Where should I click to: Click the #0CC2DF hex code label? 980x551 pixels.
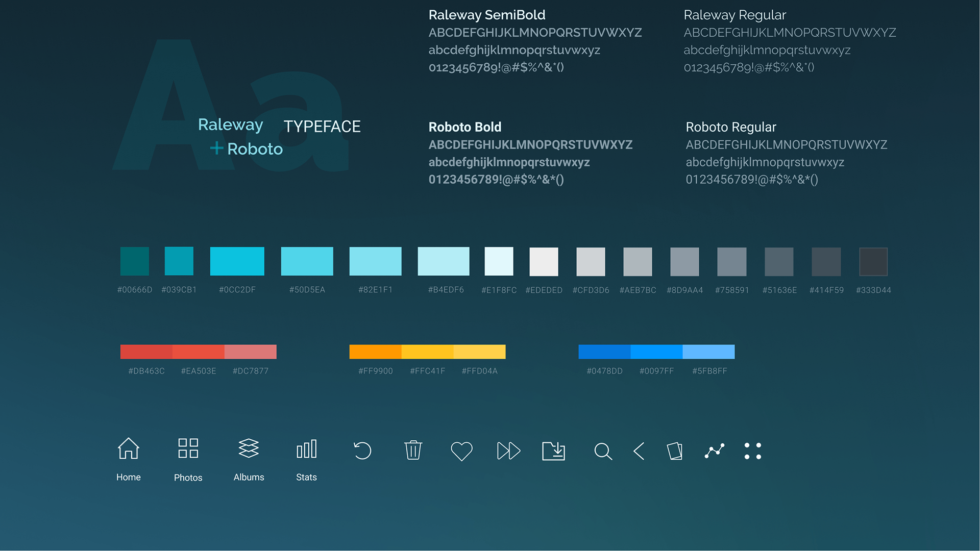coord(237,290)
